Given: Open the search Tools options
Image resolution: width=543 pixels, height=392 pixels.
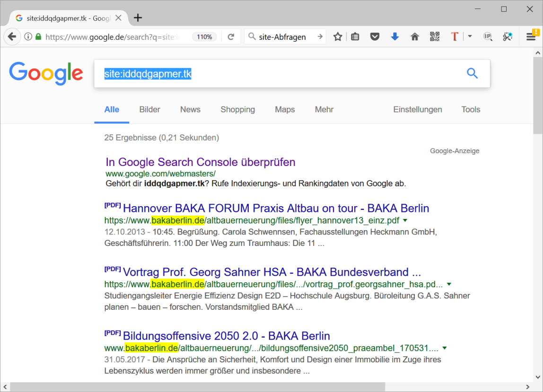Looking at the screenshot, I should (471, 110).
